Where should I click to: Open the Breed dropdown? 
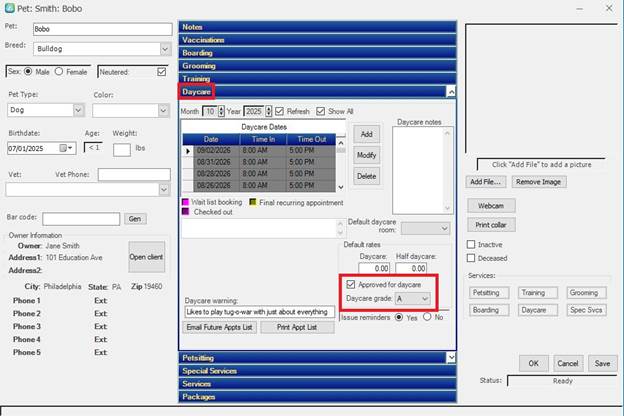coord(165,49)
